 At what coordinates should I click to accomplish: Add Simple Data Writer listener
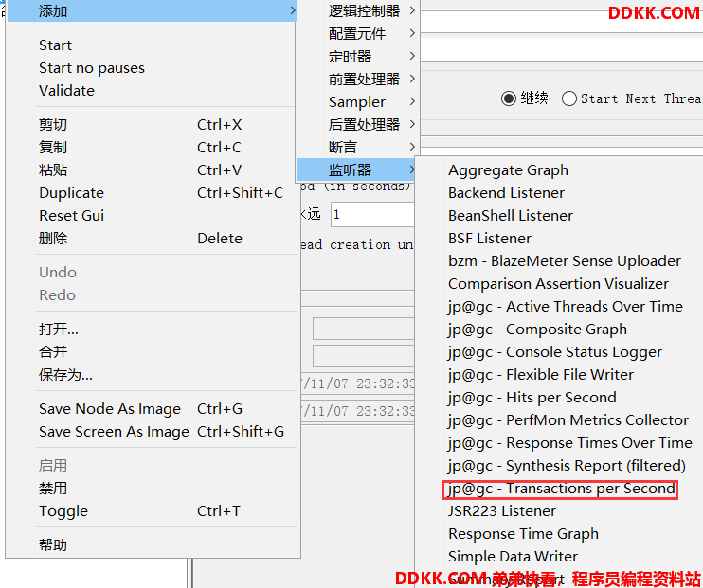(x=513, y=557)
